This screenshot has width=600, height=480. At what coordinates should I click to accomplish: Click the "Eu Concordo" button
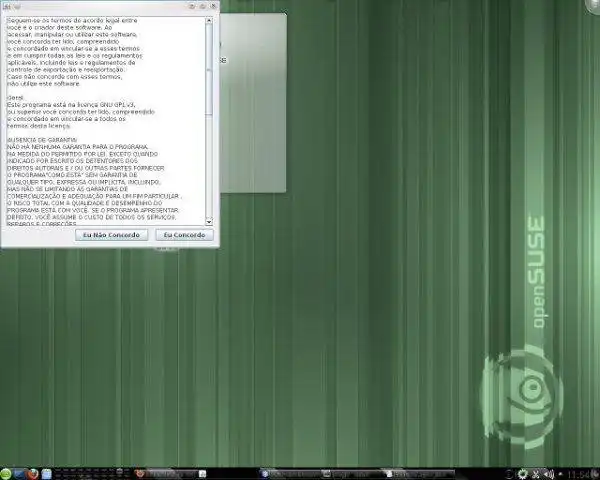pyautogui.click(x=184, y=235)
